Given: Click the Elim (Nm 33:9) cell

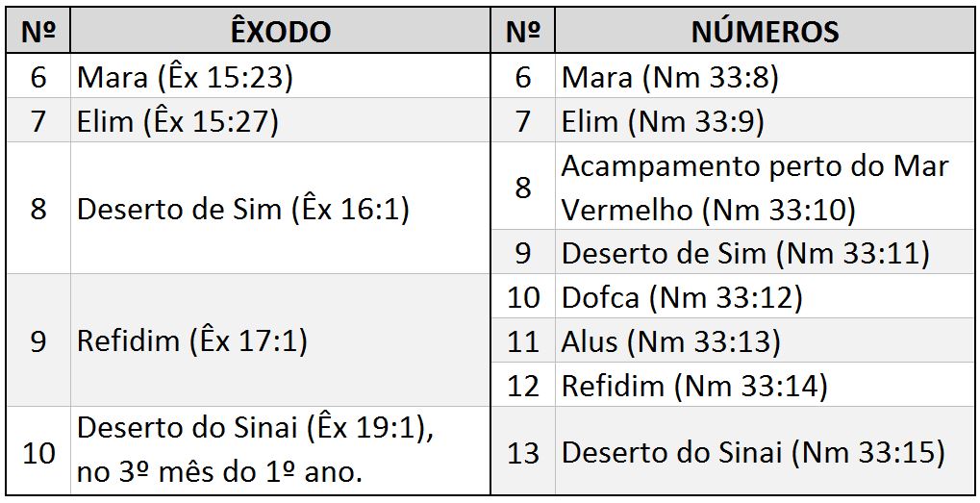Looking at the screenshot, I should (x=663, y=121).
